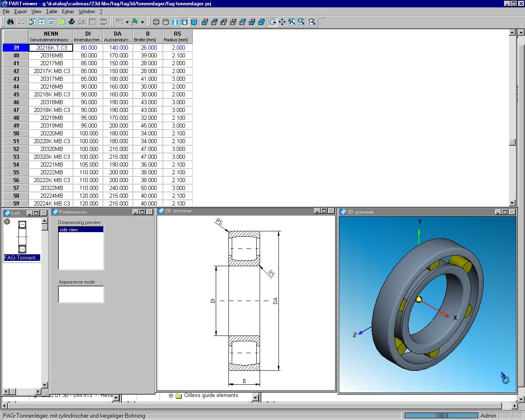Screen dimensions: 525x420
Task: Click the Preferences panel title icon
Action: [x=55, y=212]
